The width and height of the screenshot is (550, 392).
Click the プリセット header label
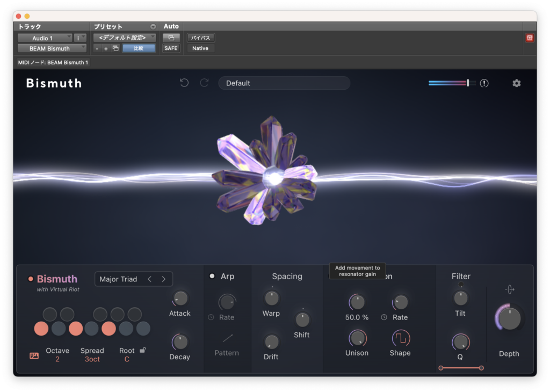point(108,27)
